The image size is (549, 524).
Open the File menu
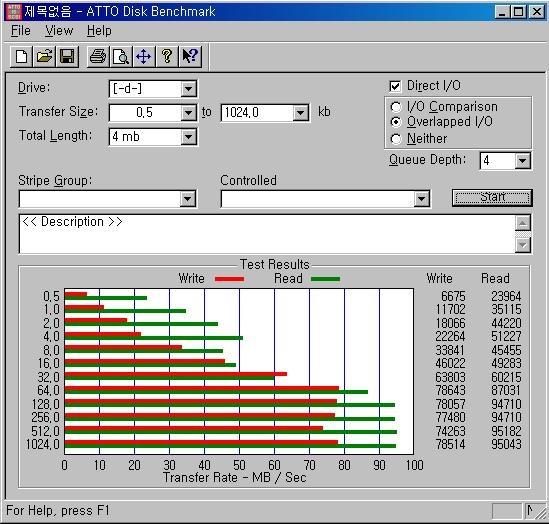click(x=21, y=31)
